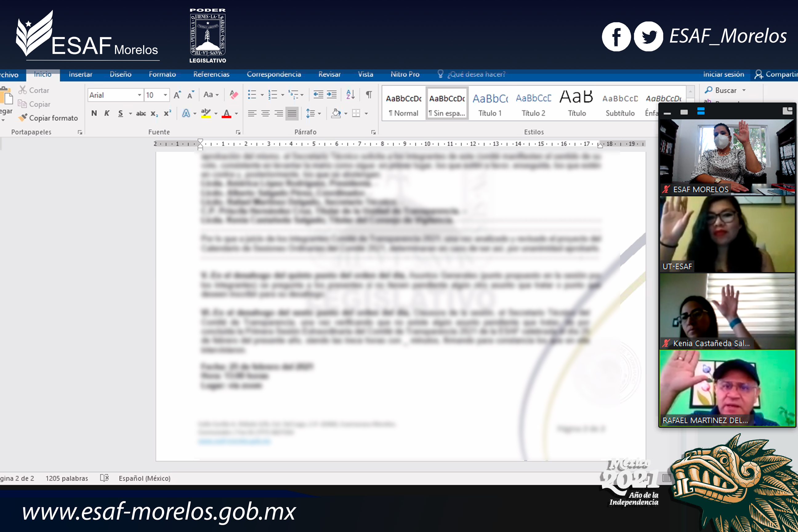Click the spelling check status icon
798x532 pixels.
click(104, 478)
